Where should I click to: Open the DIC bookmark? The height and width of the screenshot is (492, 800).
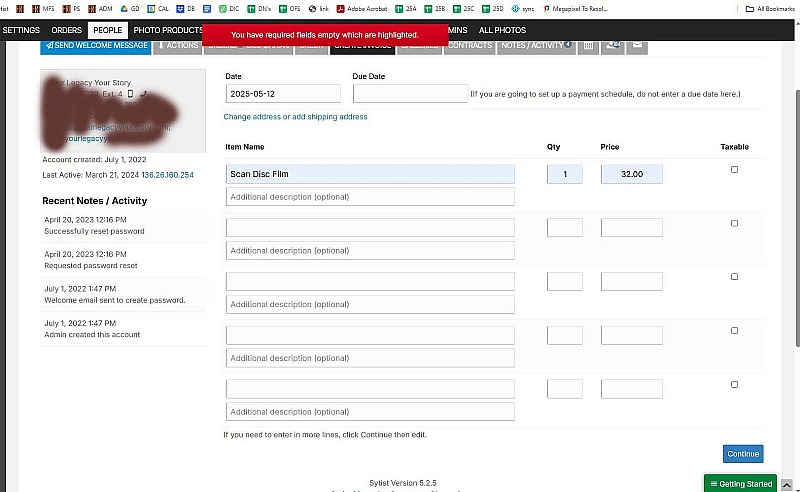[x=229, y=9]
